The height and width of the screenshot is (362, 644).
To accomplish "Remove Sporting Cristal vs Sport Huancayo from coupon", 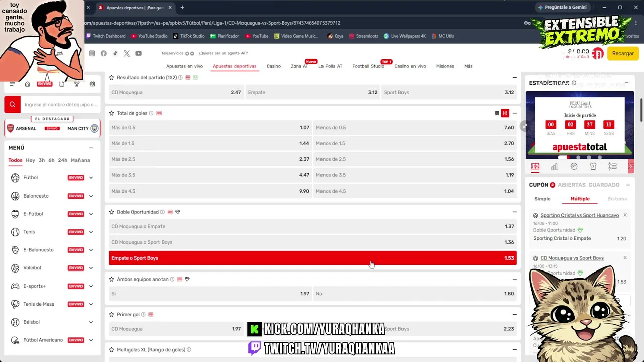I will point(625,215).
